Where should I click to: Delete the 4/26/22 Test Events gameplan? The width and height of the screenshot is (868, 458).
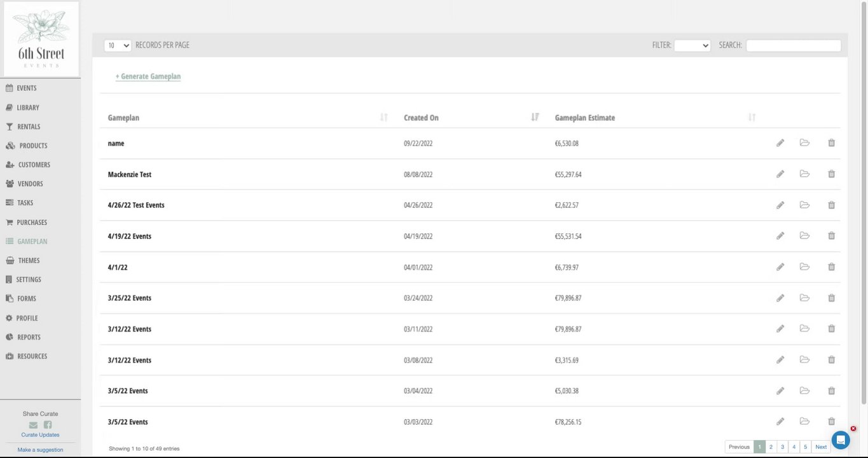pyautogui.click(x=831, y=205)
